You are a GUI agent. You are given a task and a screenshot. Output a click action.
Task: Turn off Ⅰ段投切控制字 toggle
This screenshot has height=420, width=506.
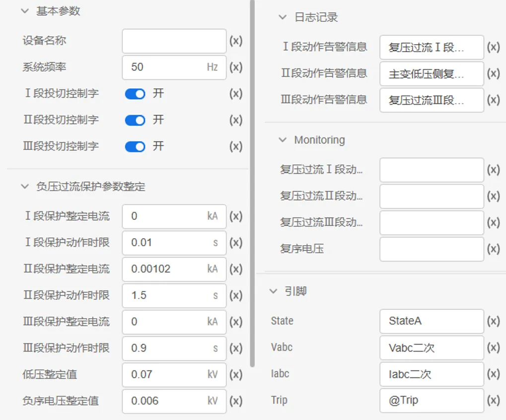coord(135,93)
